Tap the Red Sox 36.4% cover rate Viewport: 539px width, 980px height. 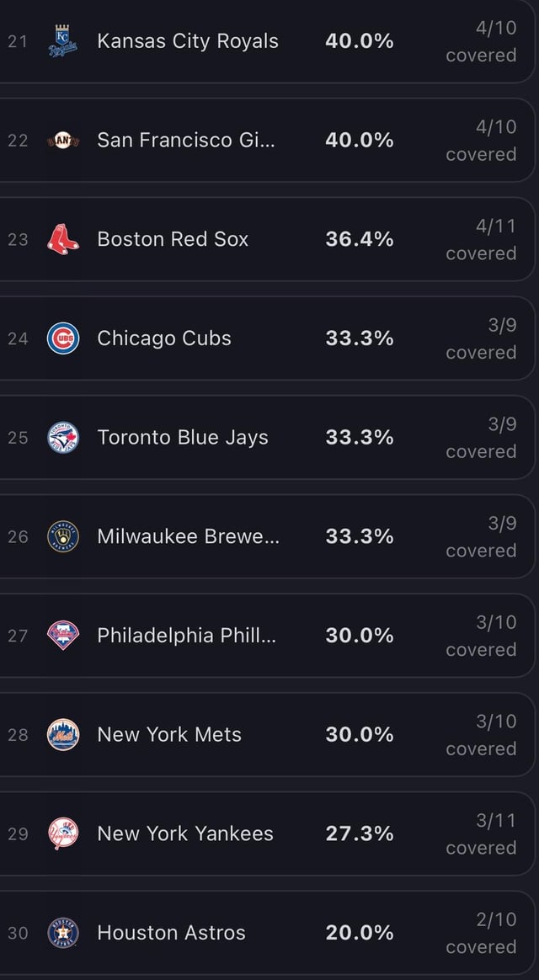(360, 239)
